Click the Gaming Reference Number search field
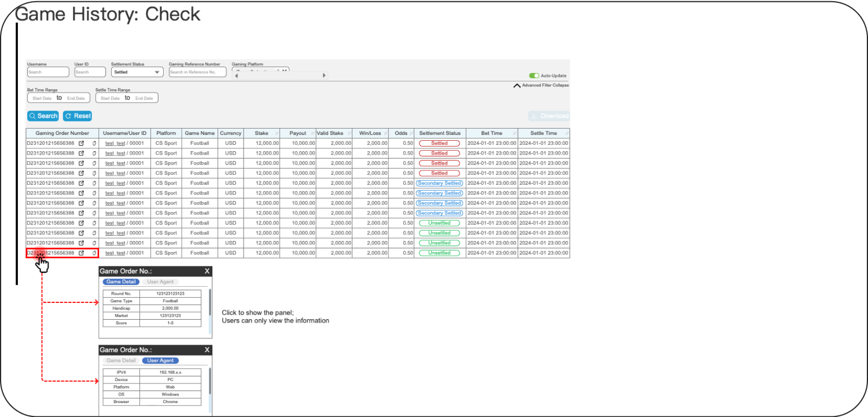Screen dimensions: 868x417 [x=193, y=72]
